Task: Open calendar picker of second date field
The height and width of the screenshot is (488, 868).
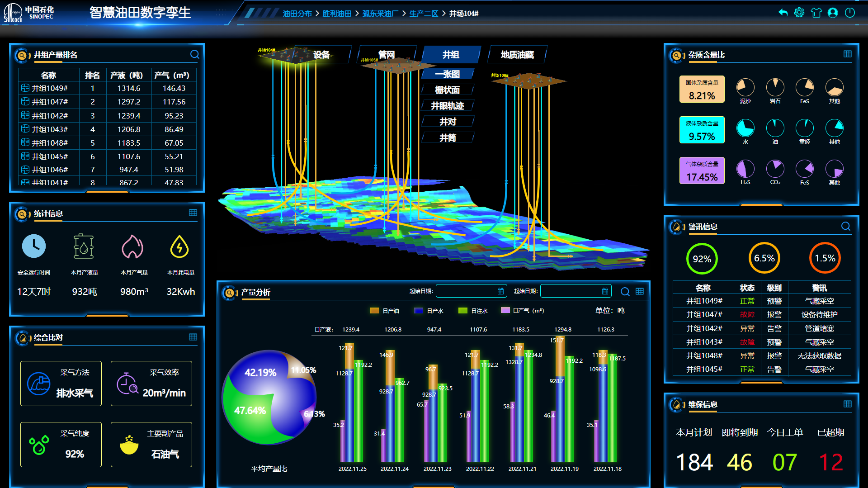Action: click(605, 291)
